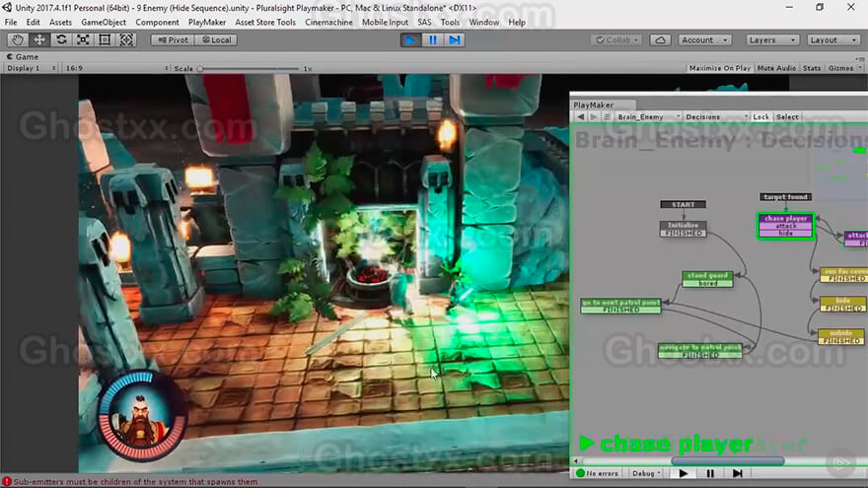Click the PlayMaker bottom Step button
868x488 pixels.
point(737,473)
